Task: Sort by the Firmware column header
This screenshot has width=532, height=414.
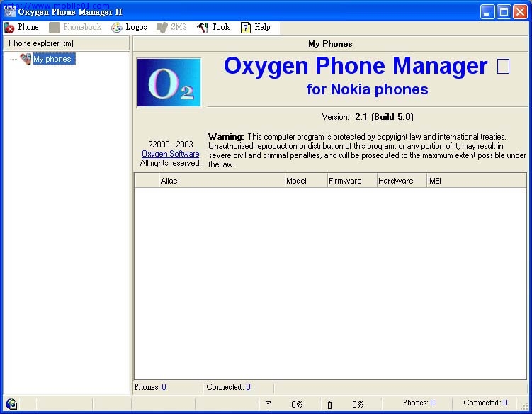Action: pyautogui.click(x=352, y=181)
